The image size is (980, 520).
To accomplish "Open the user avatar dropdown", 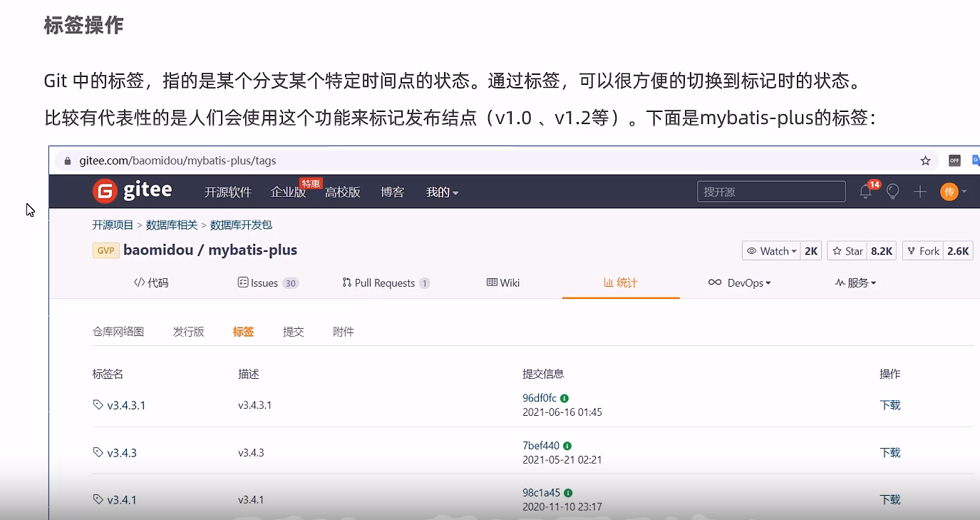I will tap(954, 191).
